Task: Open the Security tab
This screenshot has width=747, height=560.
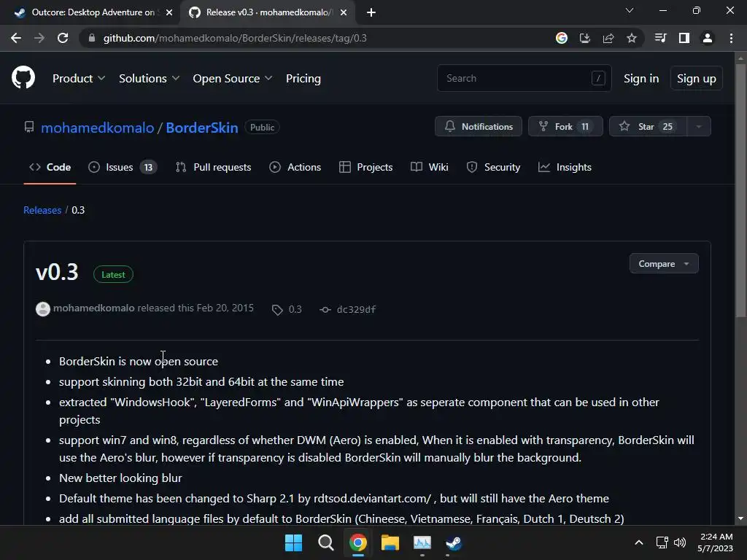Action: point(493,167)
